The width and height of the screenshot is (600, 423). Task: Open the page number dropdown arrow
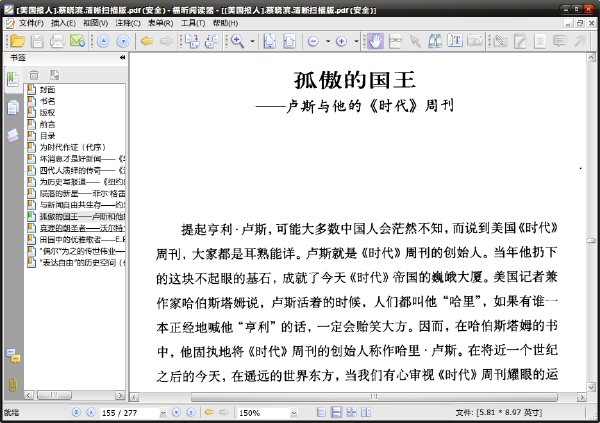(x=163, y=413)
